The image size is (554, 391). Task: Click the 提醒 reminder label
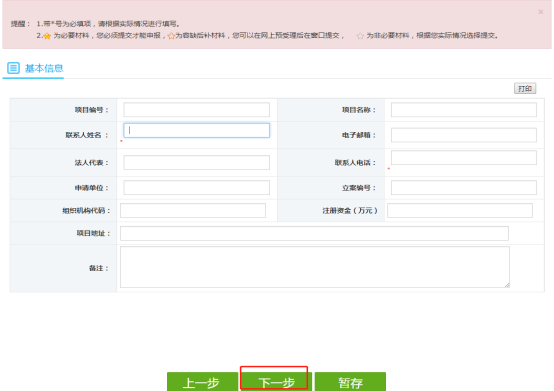20,24
